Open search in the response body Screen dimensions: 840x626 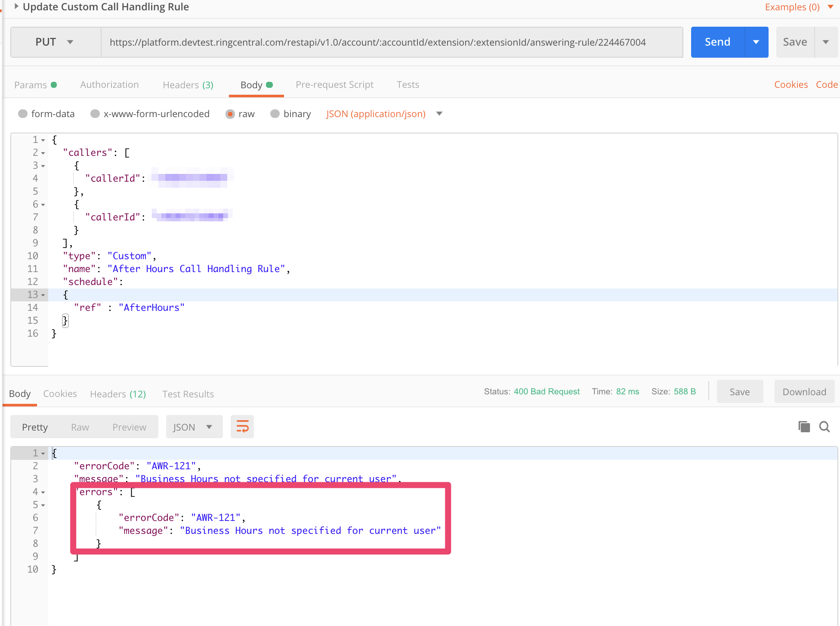point(824,427)
